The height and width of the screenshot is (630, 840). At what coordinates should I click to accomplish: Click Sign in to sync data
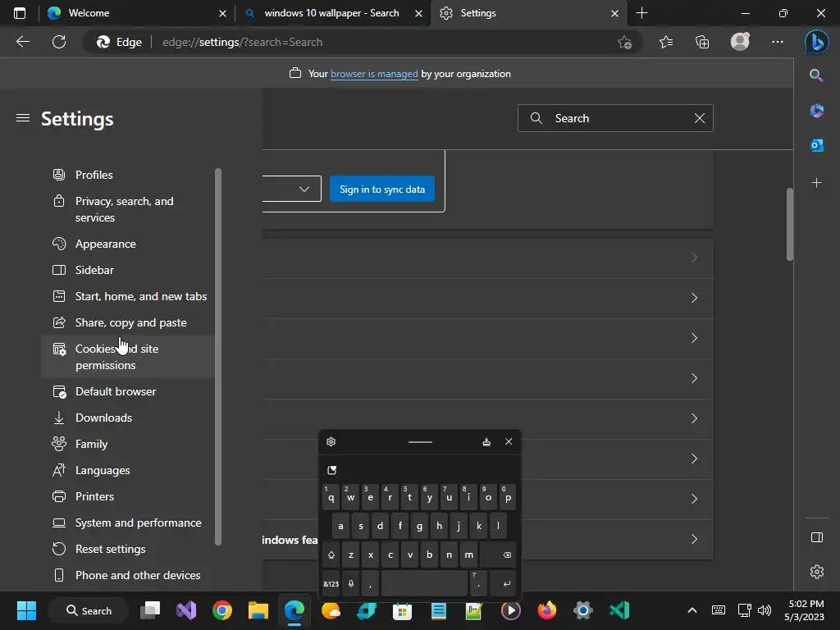(382, 189)
